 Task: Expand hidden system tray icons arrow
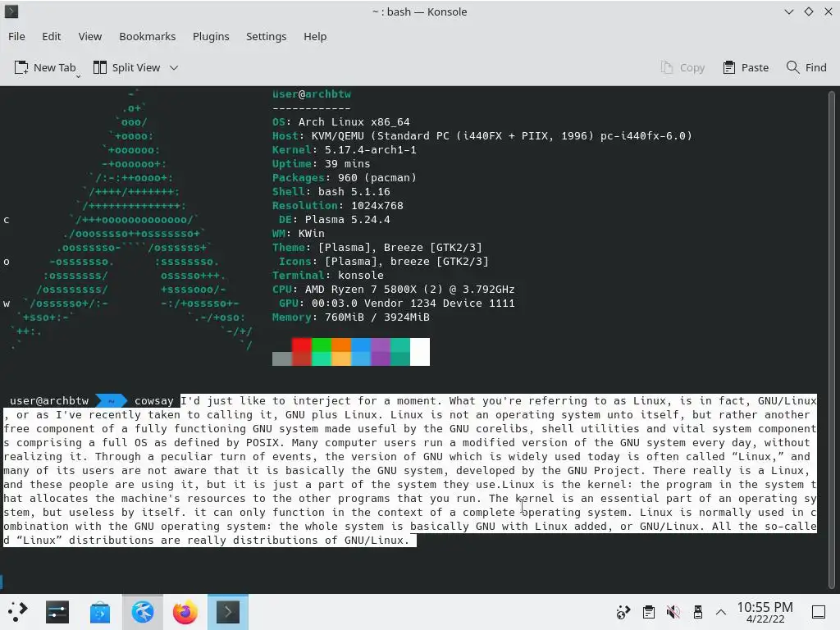click(721, 612)
